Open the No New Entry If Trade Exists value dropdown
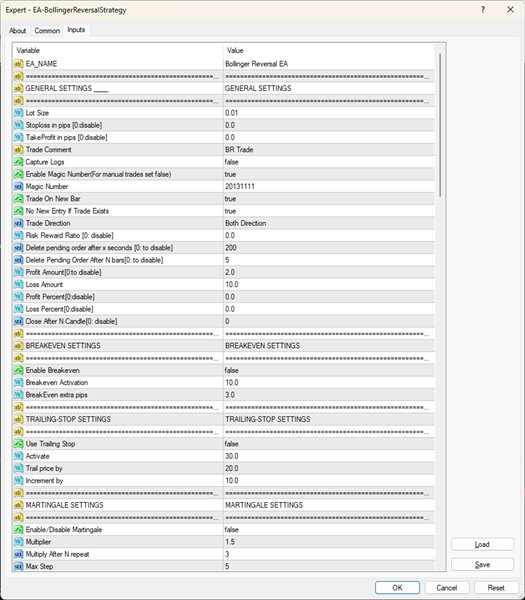525x600 pixels. coord(329,211)
